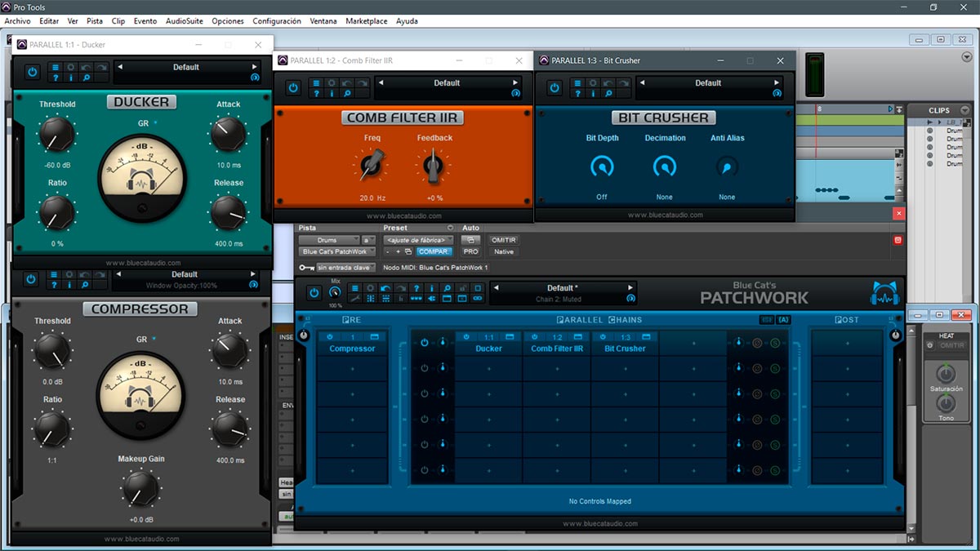Open the Pista menu
The height and width of the screenshot is (551, 980).
95,21
